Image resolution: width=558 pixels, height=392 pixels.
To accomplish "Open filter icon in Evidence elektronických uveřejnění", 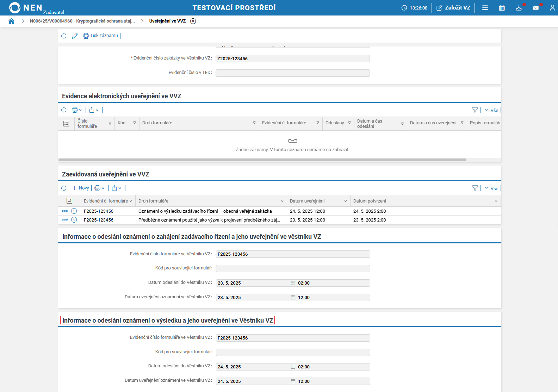I will [475, 110].
